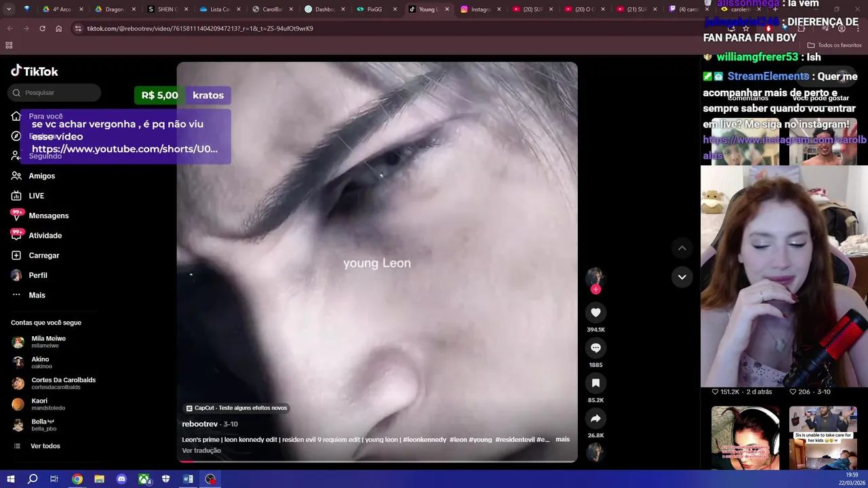Open the headphones girl recommended thumbnail
Image resolution: width=868 pixels, height=488 pixels.
pos(745,438)
